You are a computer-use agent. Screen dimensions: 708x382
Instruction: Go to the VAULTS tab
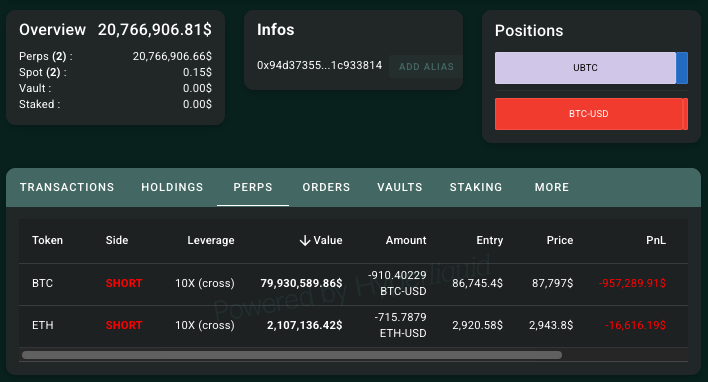pyautogui.click(x=400, y=187)
